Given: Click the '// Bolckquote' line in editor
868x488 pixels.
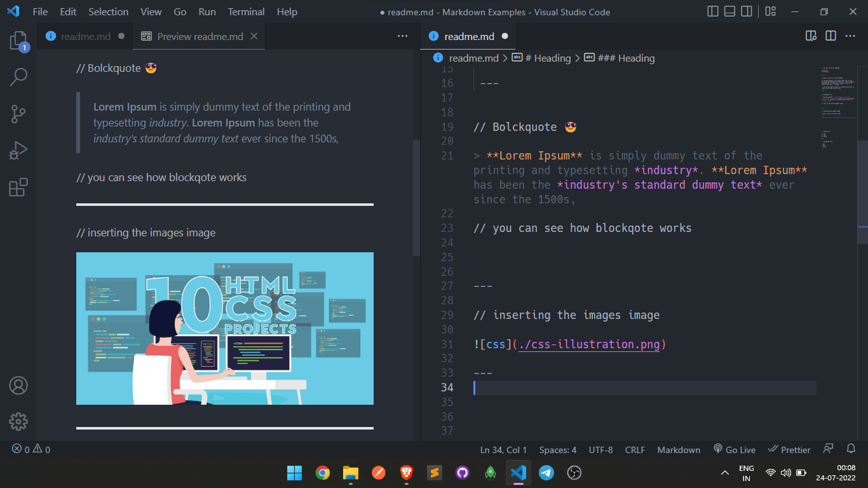Looking at the screenshot, I should pos(525,127).
